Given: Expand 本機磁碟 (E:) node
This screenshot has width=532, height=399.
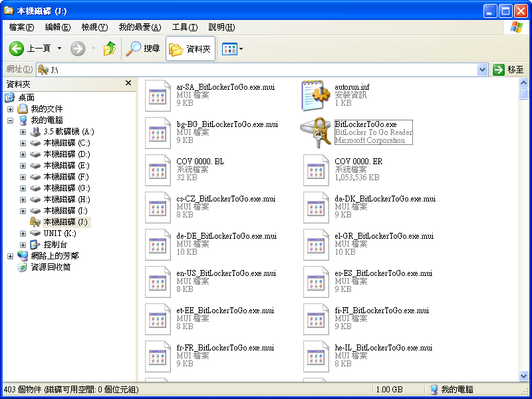Looking at the screenshot, I should tap(23, 166).
